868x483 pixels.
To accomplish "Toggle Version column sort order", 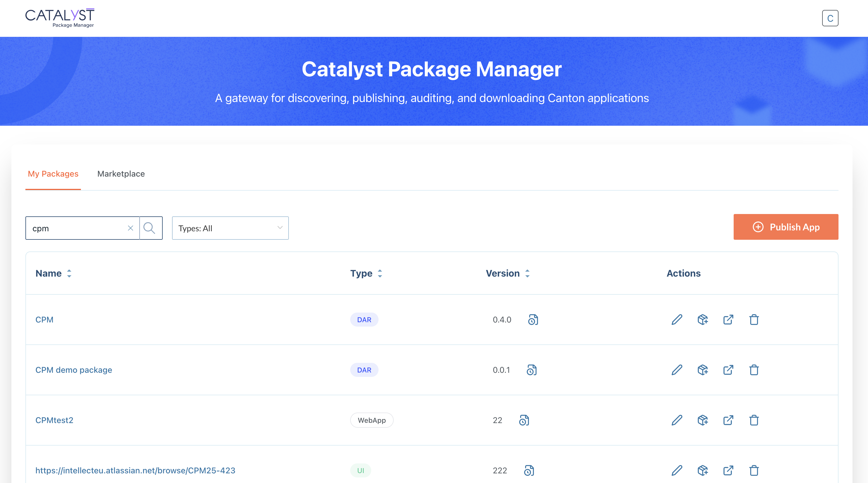I will click(527, 274).
